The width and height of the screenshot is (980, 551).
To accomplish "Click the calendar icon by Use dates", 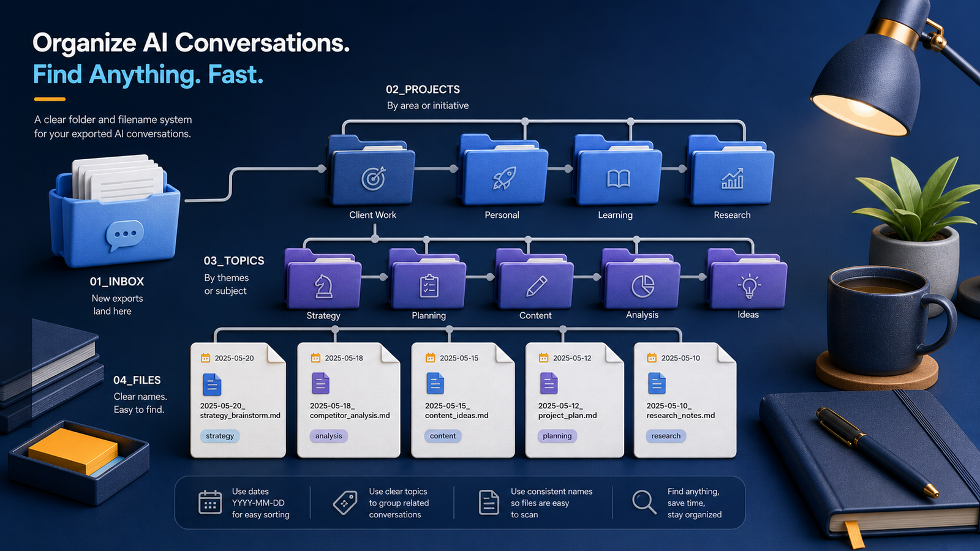I will click(210, 502).
